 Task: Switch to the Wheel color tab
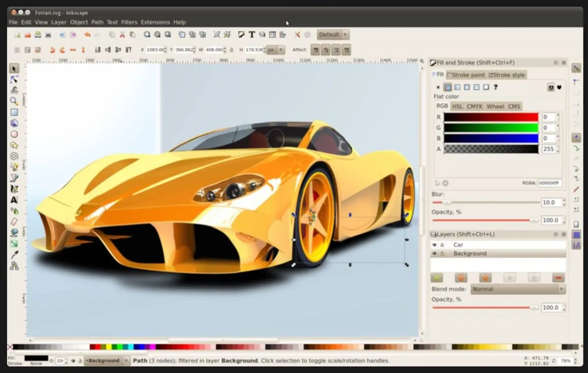(495, 106)
